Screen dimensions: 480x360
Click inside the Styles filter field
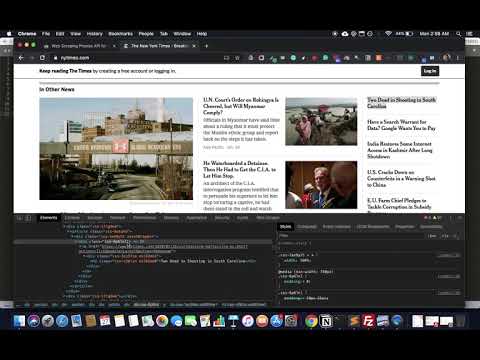pos(352,236)
